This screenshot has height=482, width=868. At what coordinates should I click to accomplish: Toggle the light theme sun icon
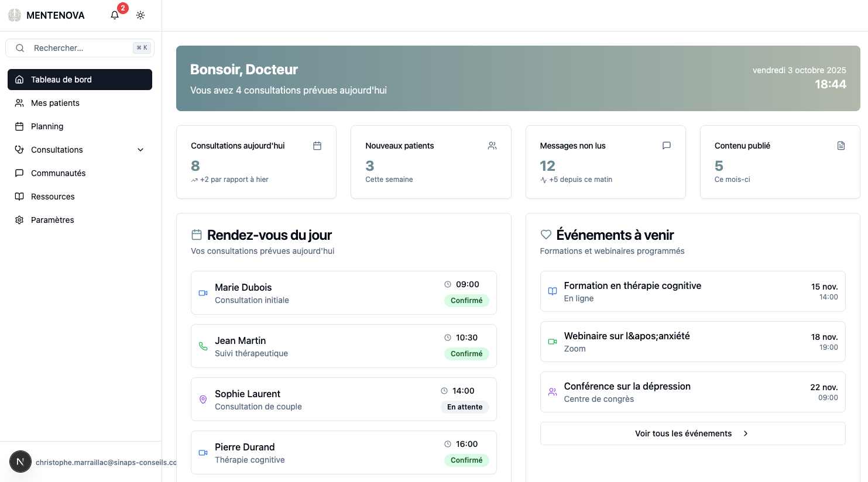coord(140,15)
